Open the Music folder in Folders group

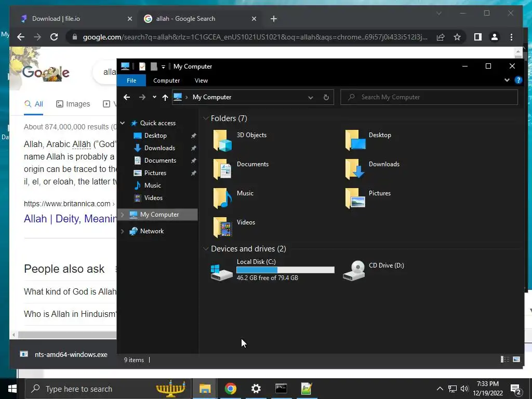(x=222, y=198)
